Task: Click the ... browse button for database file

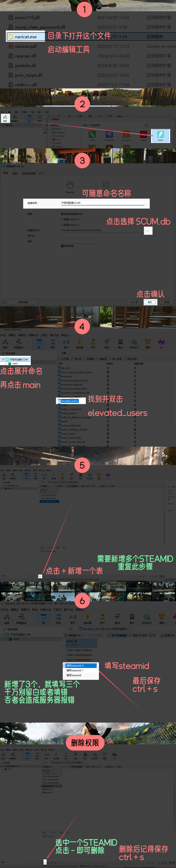Action: (x=147, y=230)
